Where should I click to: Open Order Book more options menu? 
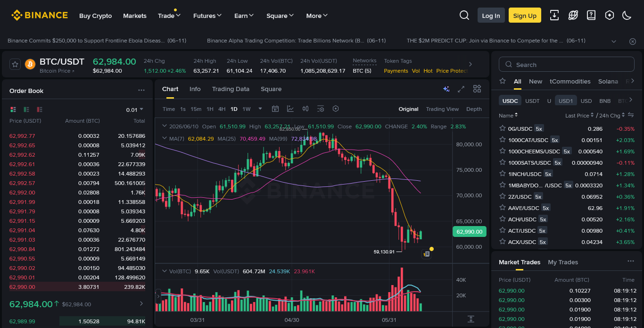coord(141,90)
